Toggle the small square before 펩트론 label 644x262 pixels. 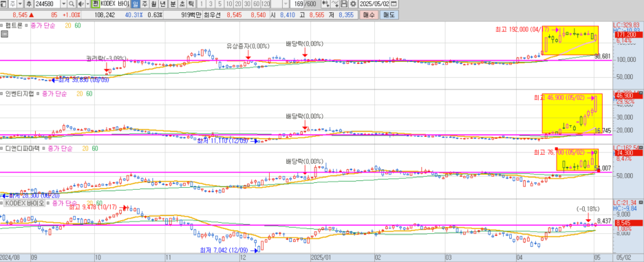(x=2, y=25)
